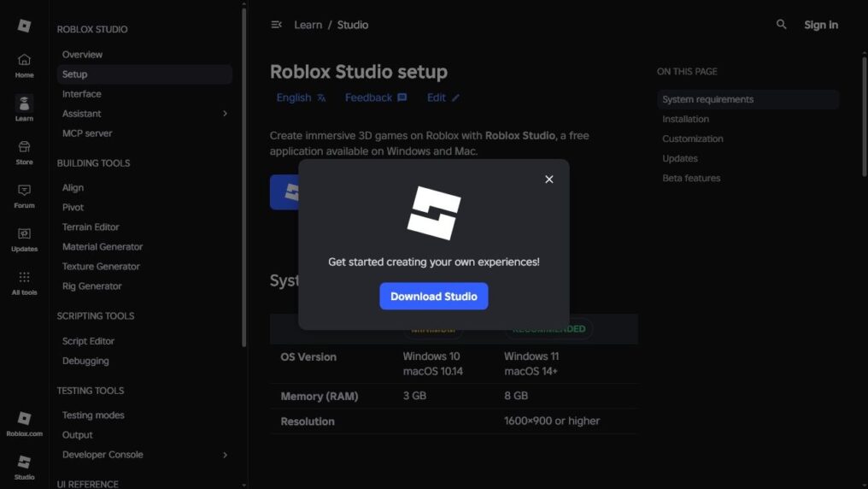
Task: Open the Forum icon in the sidebar
Action: click(25, 196)
